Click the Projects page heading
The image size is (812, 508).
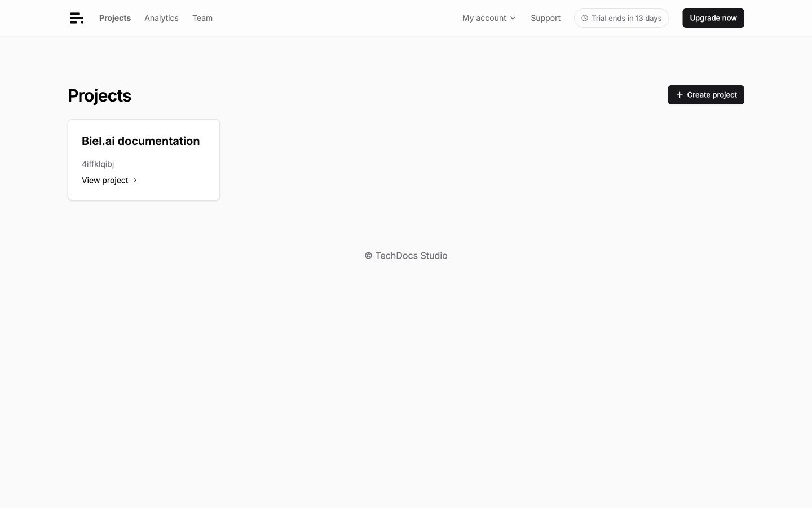tap(99, 95)
